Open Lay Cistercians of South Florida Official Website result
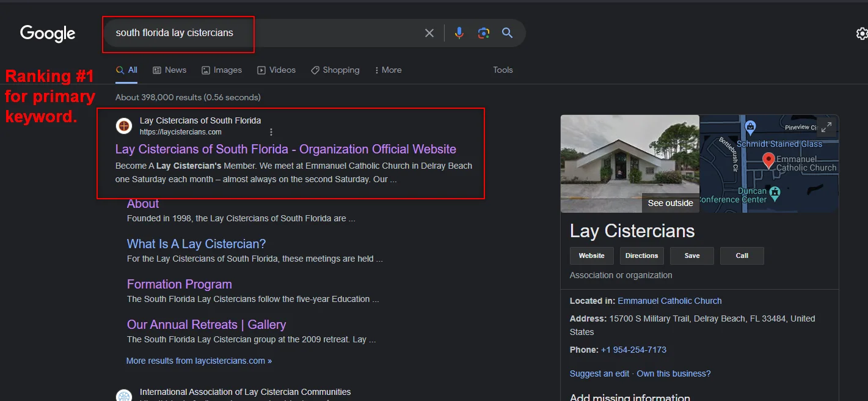The height and width of the screenshot is (401, 868). (x=285, y=149)
